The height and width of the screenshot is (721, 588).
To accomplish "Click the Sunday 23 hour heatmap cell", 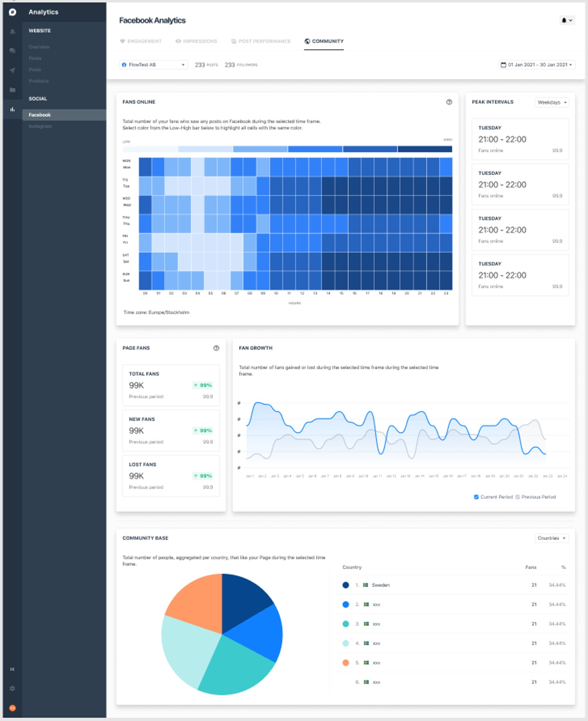I will [446, 280].
